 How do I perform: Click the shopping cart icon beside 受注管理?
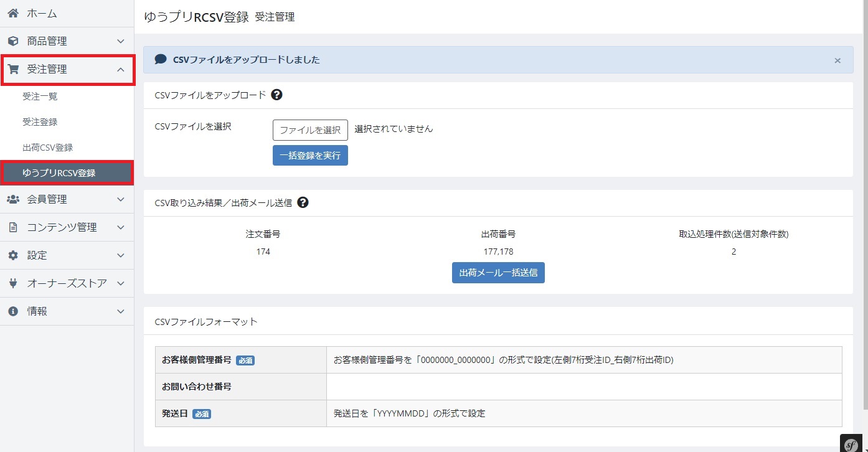(x=13, y=69)
